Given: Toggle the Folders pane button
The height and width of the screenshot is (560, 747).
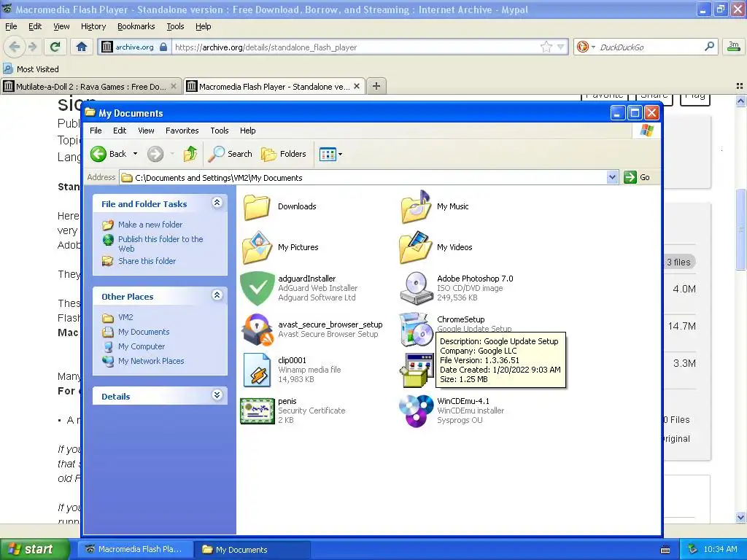Looking at the screenshot, I should 284,154.
